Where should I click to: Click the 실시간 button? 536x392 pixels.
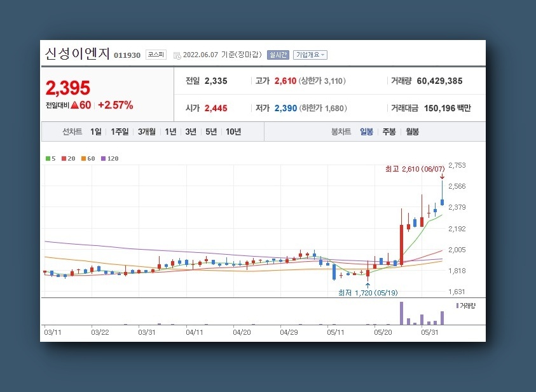tap(278, 55)
